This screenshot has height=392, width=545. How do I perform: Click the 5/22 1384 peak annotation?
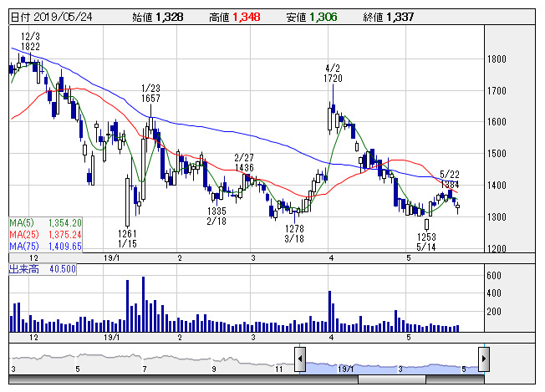450,180
